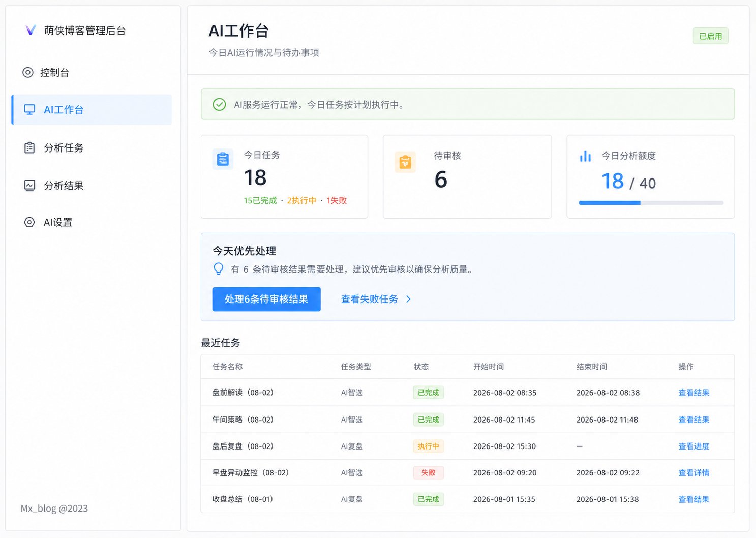This screenshot has height=538, width=756.
Task: Click the orange 待审核 clipboard icon
Action: [x=405, y=162]
